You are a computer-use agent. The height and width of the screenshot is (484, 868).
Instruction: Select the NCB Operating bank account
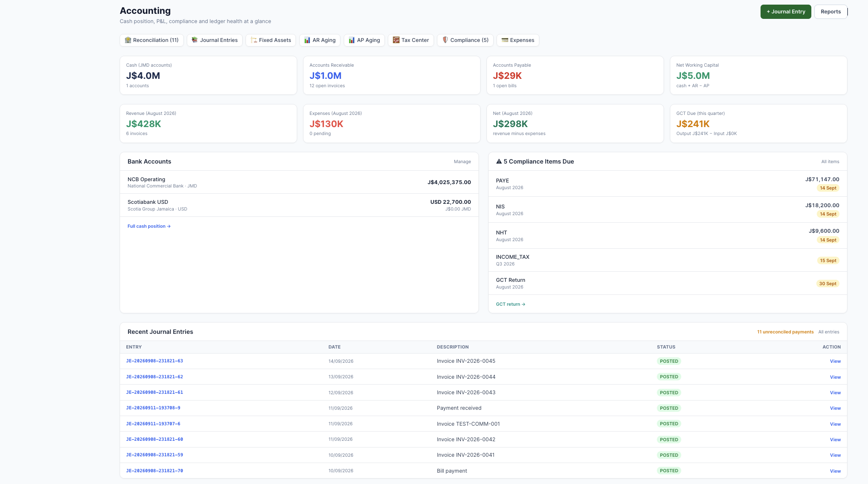[299, 182]
